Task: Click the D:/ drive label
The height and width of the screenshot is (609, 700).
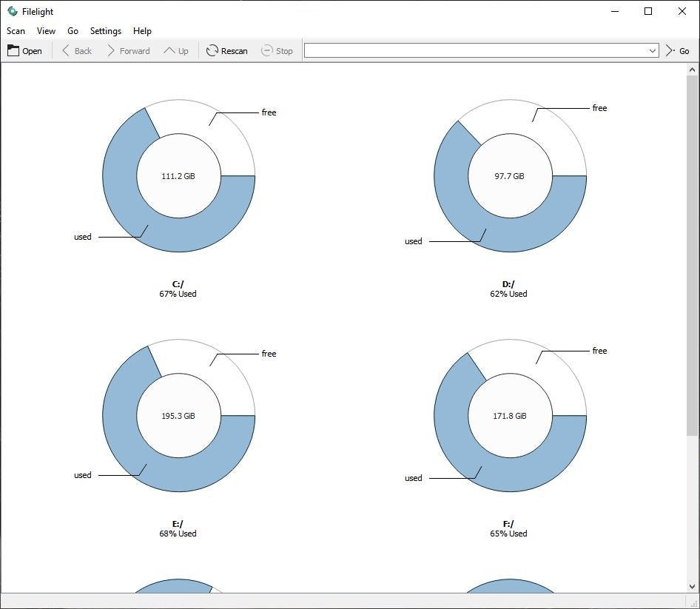Action: pyautogui.click(x=508, y=284)
